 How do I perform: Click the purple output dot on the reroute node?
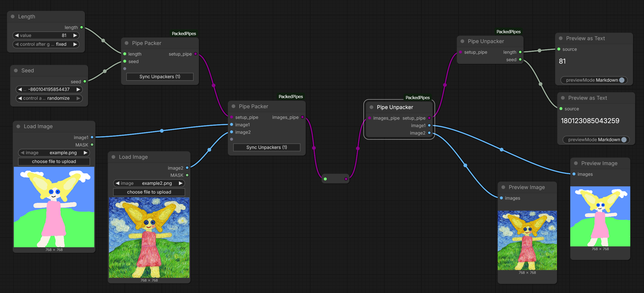pos(346,179)
